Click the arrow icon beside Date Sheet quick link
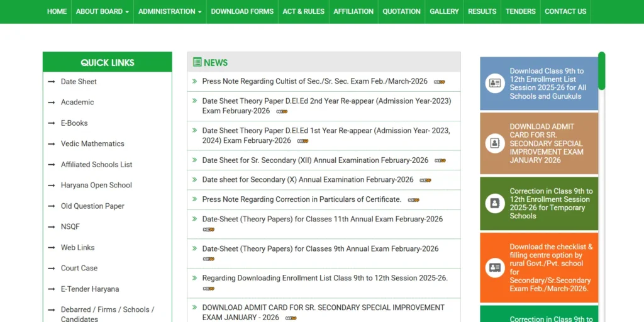The height and width of the screenshot is (322, 644). (52, 82)
